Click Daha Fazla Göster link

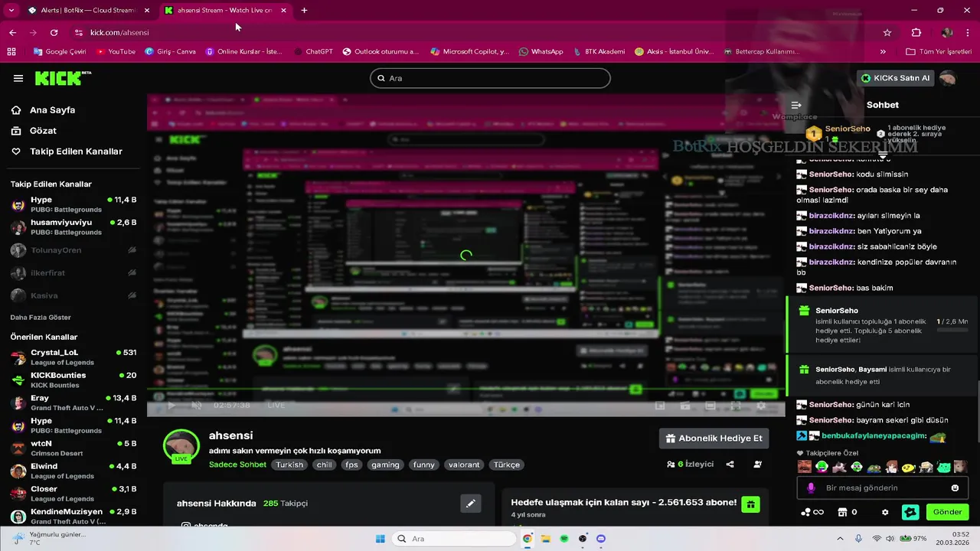click(41, 317)
